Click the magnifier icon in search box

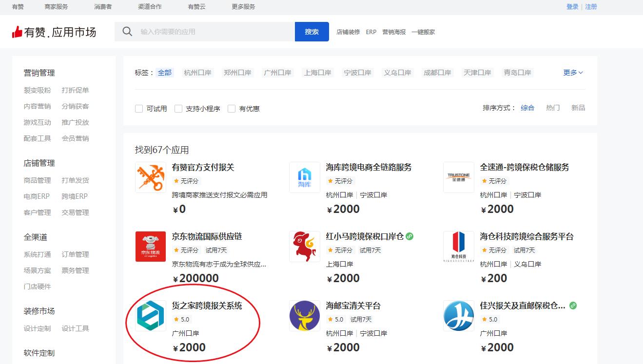[x=127, y=32]
